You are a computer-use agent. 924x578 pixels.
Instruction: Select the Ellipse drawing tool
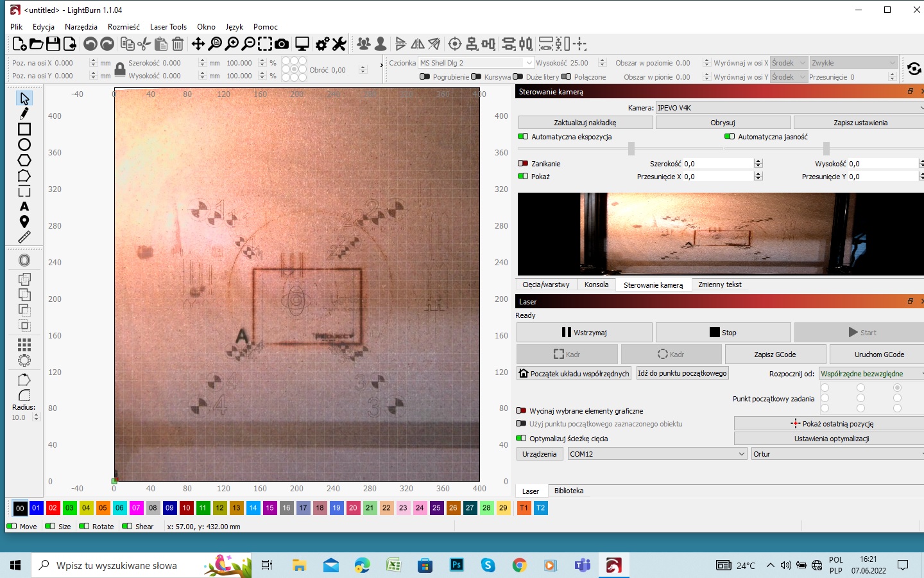pyautogui.click(x=24, y=144)
